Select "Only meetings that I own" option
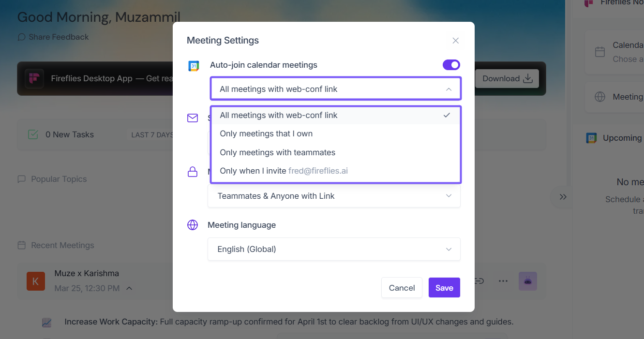The width and height of the screenshot is (644, 339). tap(266, 133)
